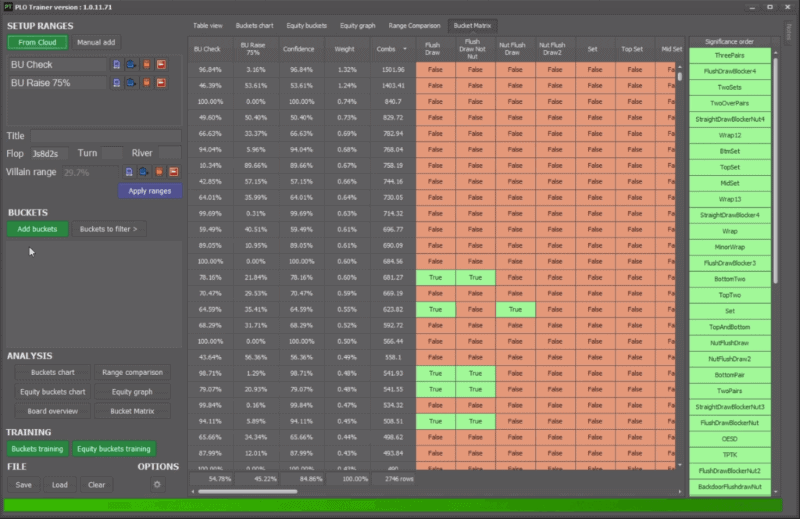
Task: Expand the Buckets to filter > menu
Action: [x=109, y=229]
